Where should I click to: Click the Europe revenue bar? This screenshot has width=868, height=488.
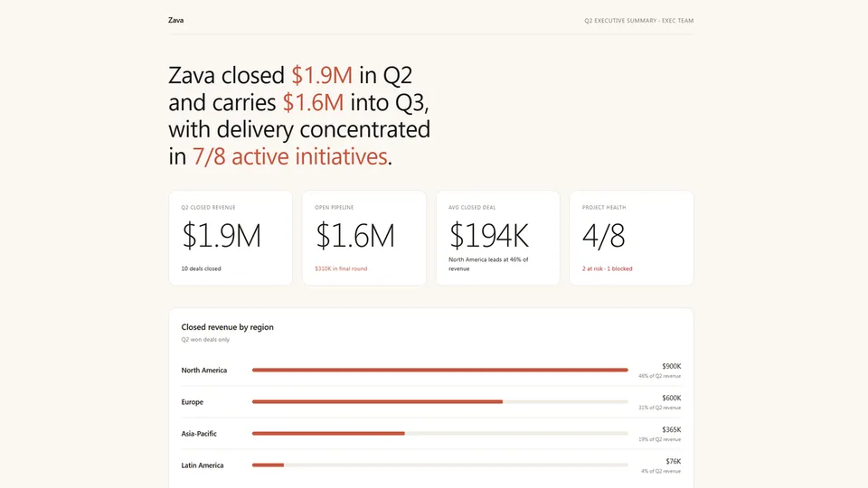point(378,401)
